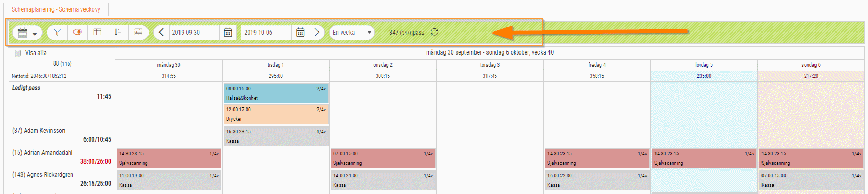The width and height of the screenshot is (868, 194).
Task: Select the fredag 4 column header
Action: [x=597, y=65]
